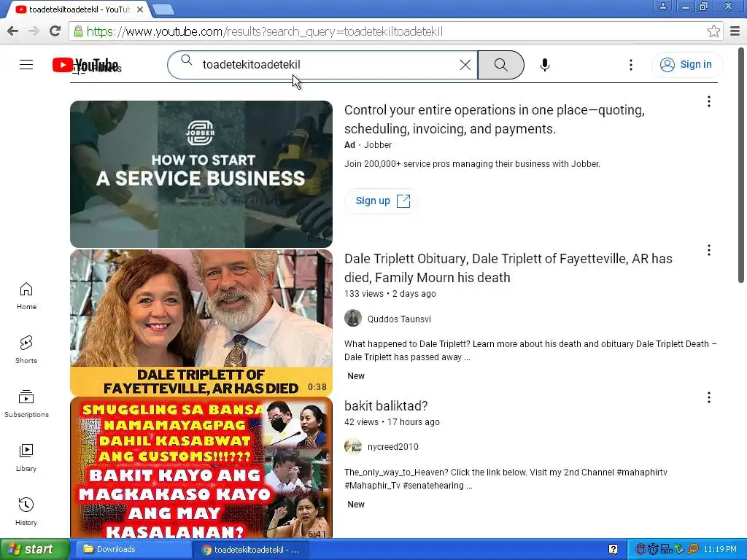747x560 pixels.
Task: Click the New badge under bakit baliktad video
Action: point(356,505)
